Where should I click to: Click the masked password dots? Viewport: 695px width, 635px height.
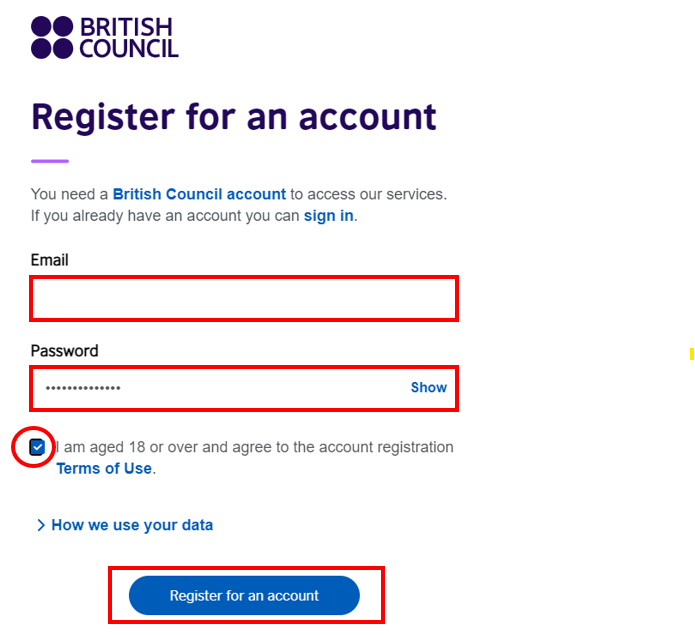[82, 388]
